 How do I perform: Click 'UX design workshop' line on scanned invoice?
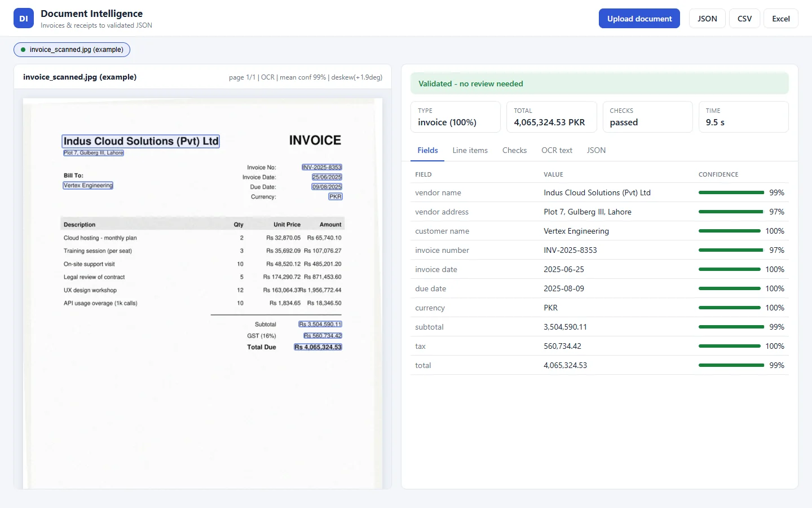click(90, 290)
